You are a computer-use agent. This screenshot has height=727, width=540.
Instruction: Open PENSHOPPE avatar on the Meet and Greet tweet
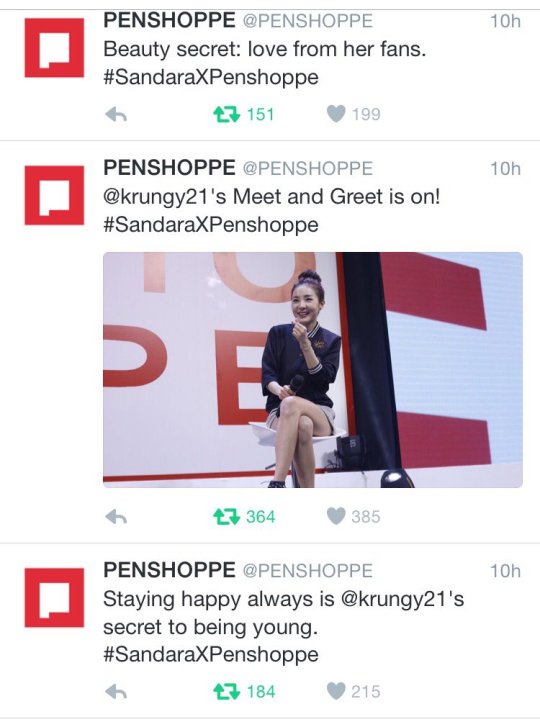[x=54, y=195]
